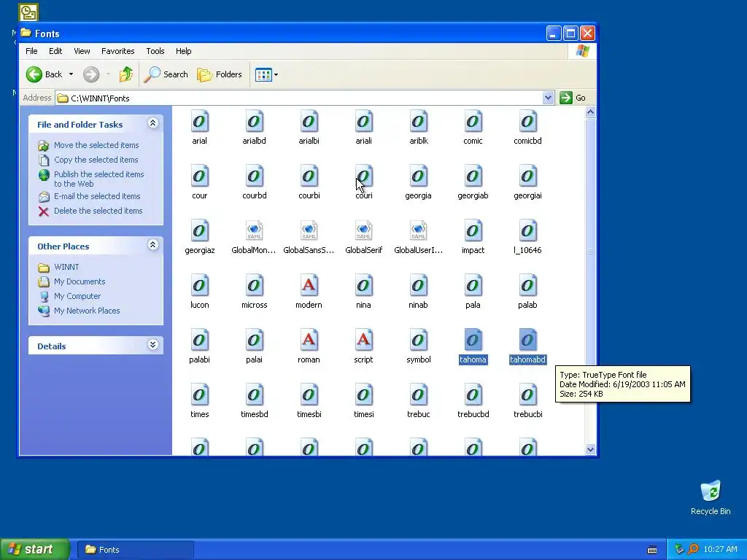This screenshot has width=747, height=560.
Task: Open the Tools menu
Action: pos(155,51)
